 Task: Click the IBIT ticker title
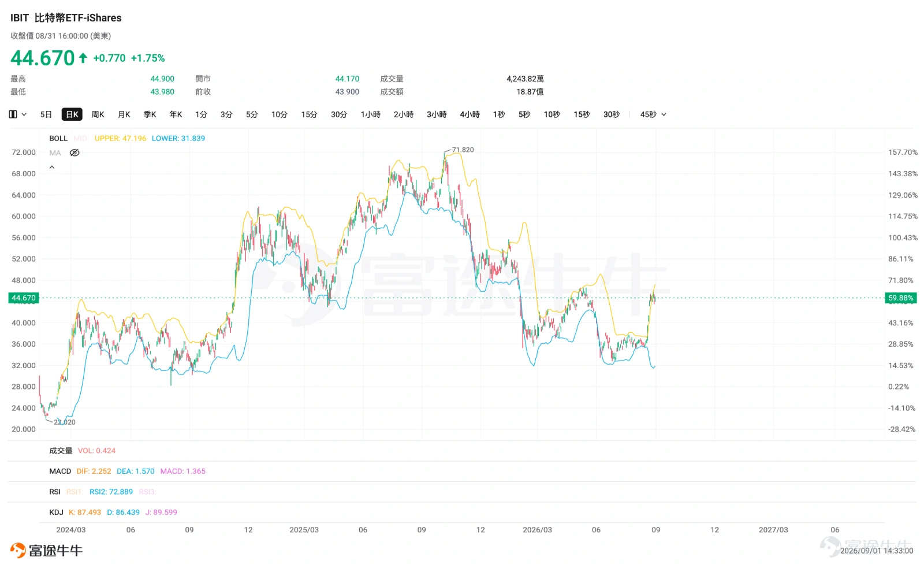[19, 18]
